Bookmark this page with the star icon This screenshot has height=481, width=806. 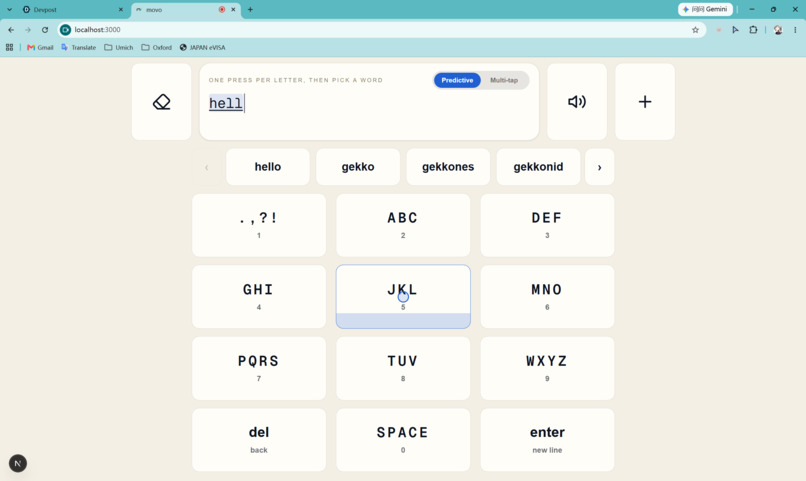[x=695, y=30]
